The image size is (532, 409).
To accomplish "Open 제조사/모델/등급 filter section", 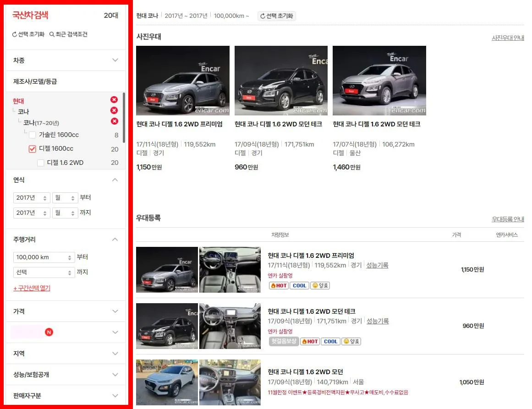I will coord(66,82).
